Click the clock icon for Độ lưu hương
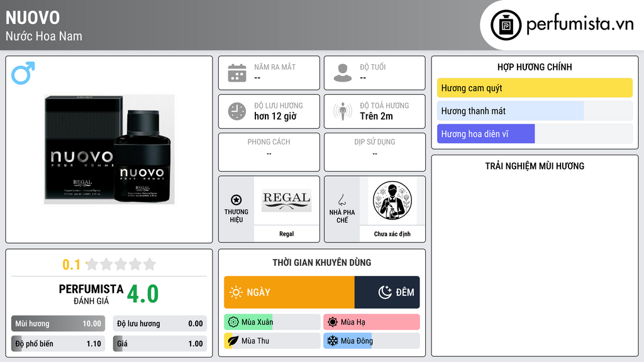 (237, 111)
